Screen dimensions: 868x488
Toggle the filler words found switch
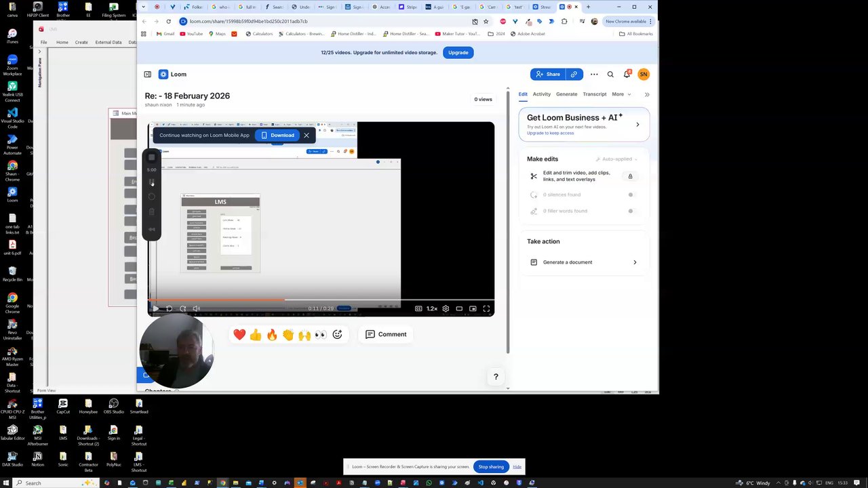click(631, 211)
